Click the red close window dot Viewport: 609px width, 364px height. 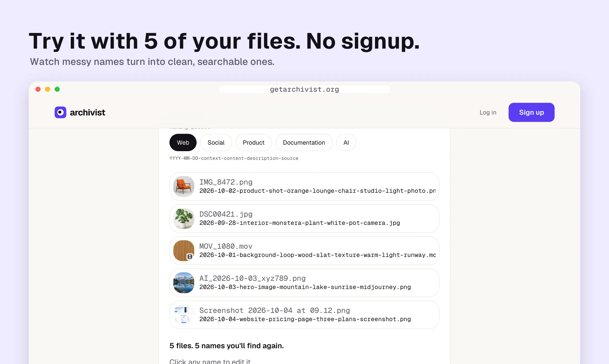(x=38, y=89)
